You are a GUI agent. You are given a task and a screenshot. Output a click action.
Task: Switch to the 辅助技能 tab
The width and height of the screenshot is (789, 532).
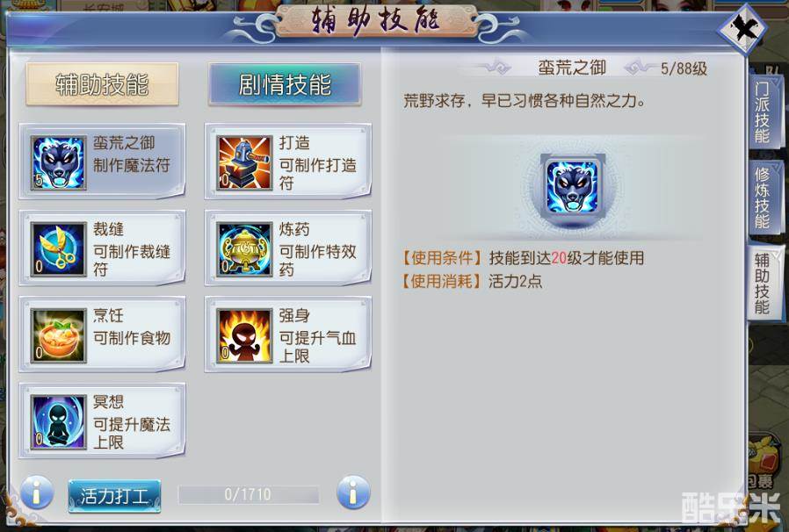tap(102, 84)
